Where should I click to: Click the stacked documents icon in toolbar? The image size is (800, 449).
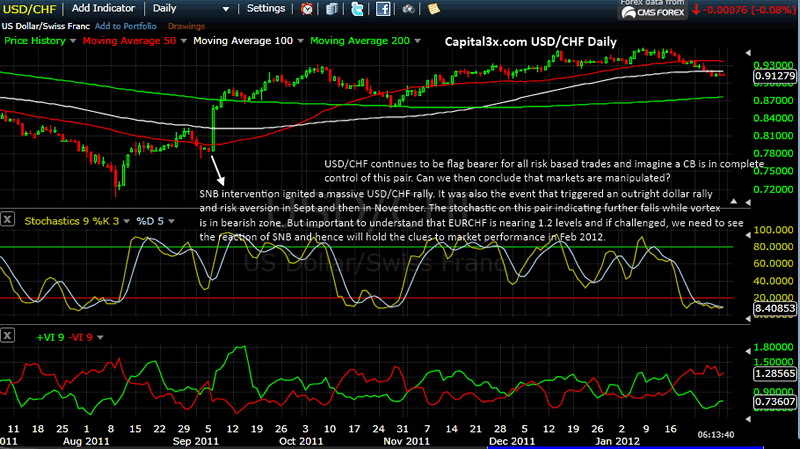point(332,9)
